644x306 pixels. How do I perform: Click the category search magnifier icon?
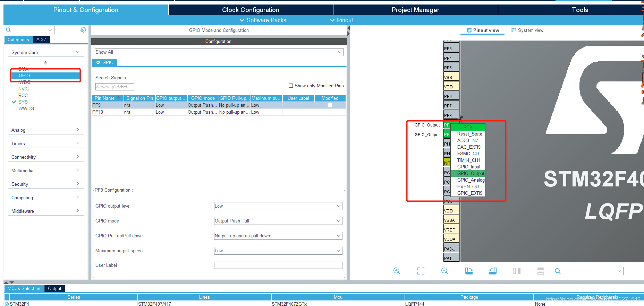8,30
